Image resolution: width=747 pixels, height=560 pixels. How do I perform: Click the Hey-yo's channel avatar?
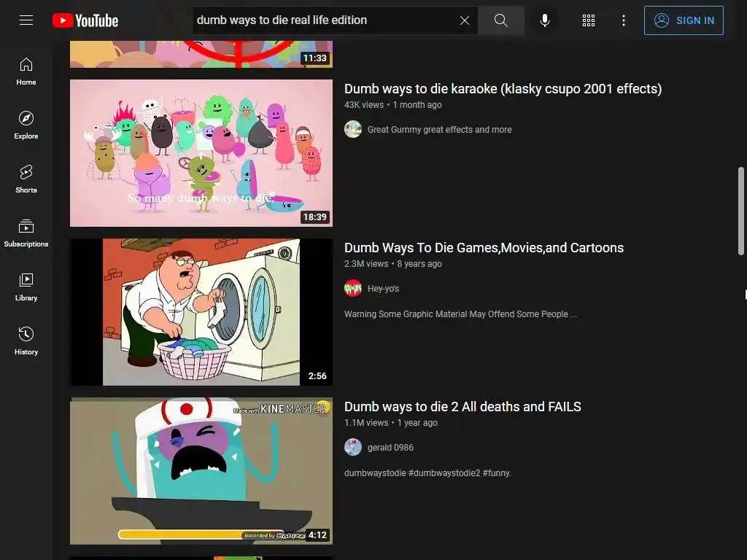pyautogui.click(x=353, y=289)
